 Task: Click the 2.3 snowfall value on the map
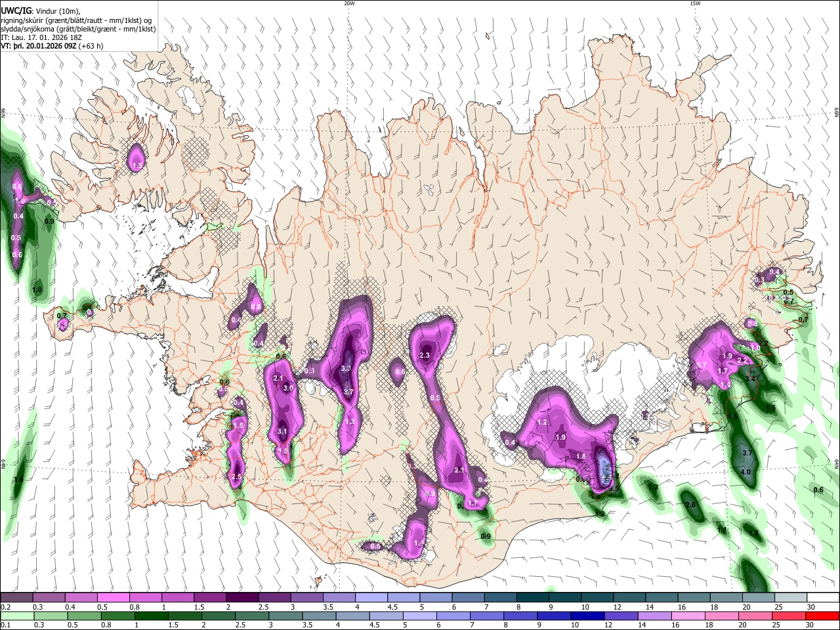(x=424, y=355)
